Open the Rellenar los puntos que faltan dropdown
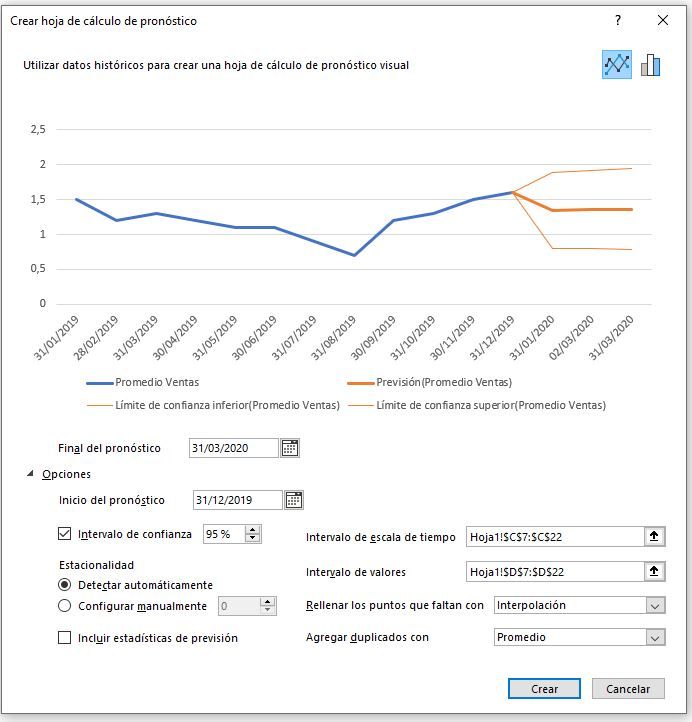This screenshot has height=722, width=692. click(x=655, y=606)
